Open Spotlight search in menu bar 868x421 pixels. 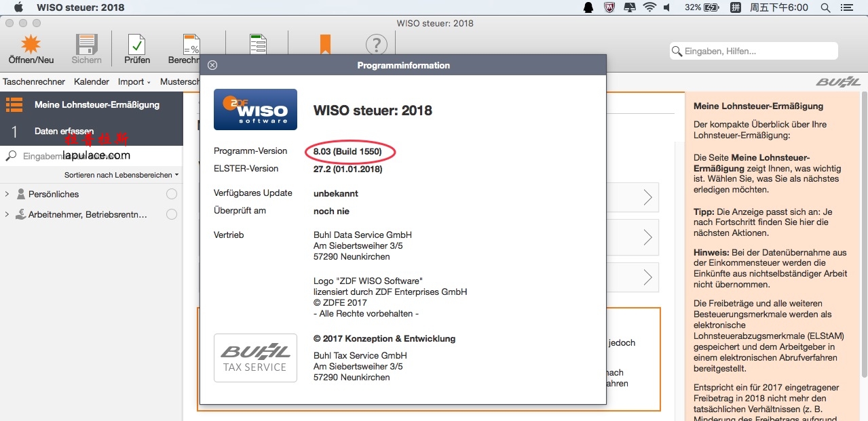click(825, 7)
